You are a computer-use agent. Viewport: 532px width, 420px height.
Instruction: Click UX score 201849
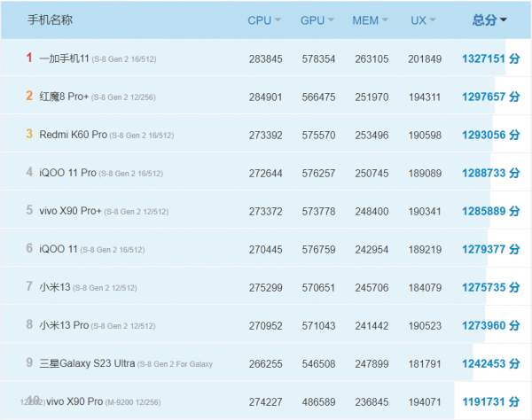click(x=425, y=59)
